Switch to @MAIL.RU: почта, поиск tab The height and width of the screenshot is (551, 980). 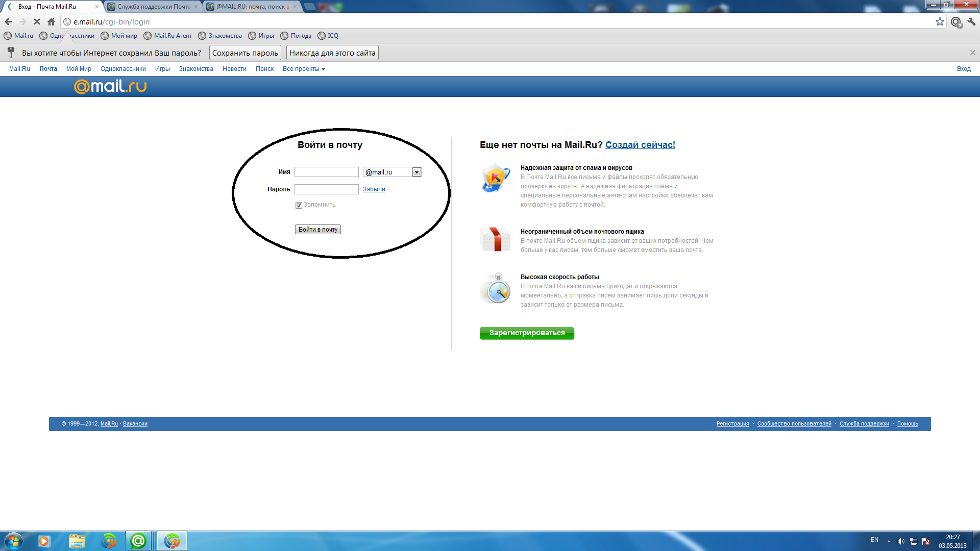[x=252, y=7]
